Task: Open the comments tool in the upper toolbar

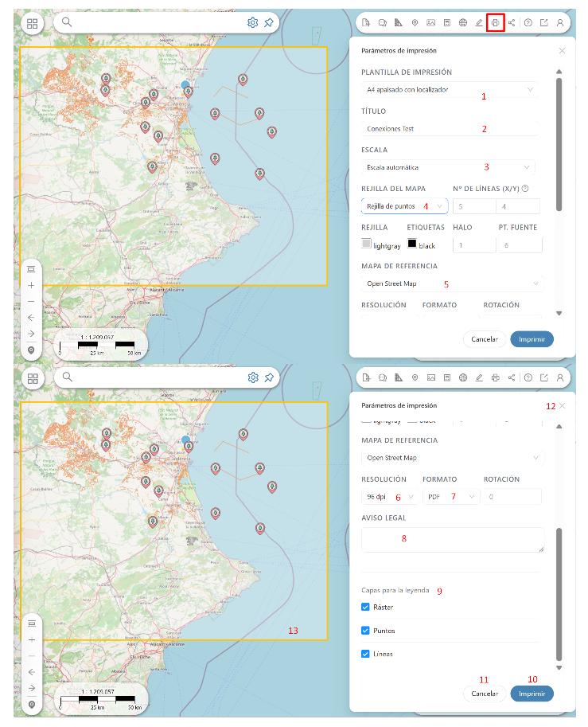Action: (x=382, y=23)
